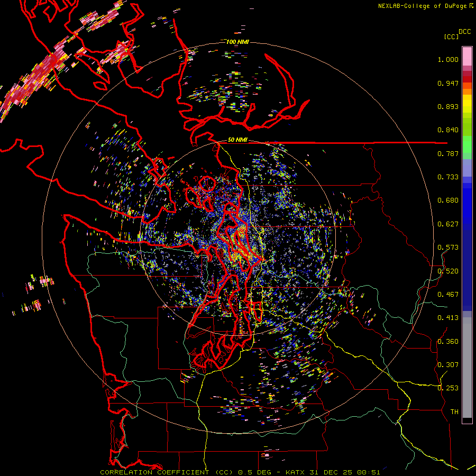476x476 pixels.
Task: Click the color scale value 0.680
Action: coord(448,200)
